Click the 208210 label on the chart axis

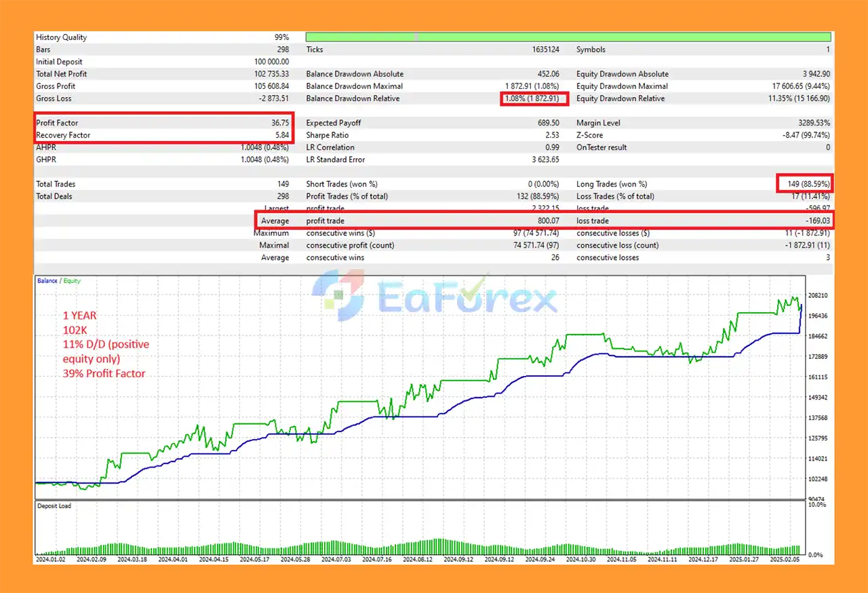tap(819, 296)
